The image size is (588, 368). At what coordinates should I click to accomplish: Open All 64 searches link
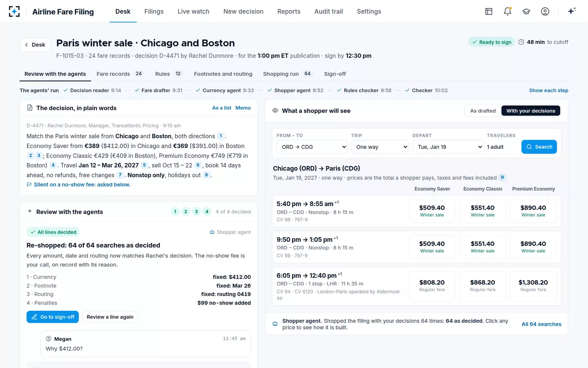coord(541,324)
